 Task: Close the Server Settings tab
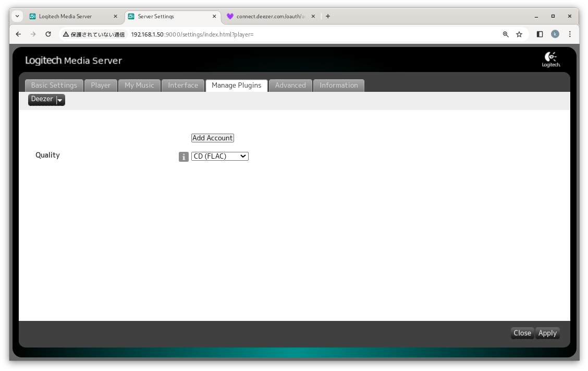click(214, 16)
